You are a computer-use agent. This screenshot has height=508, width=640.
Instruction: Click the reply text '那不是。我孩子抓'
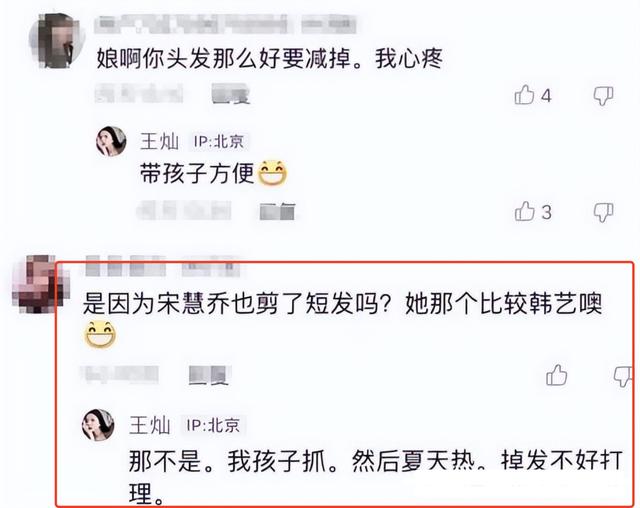(228, 461)
